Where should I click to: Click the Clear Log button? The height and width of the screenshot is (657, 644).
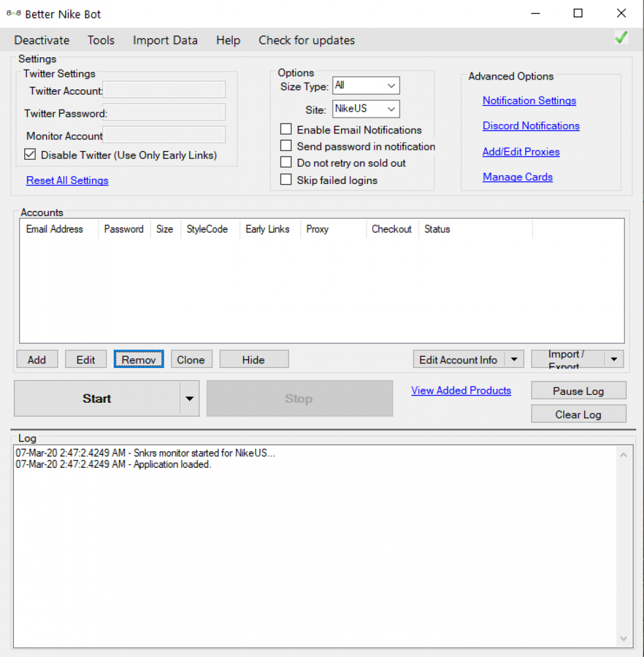point(579,414)
